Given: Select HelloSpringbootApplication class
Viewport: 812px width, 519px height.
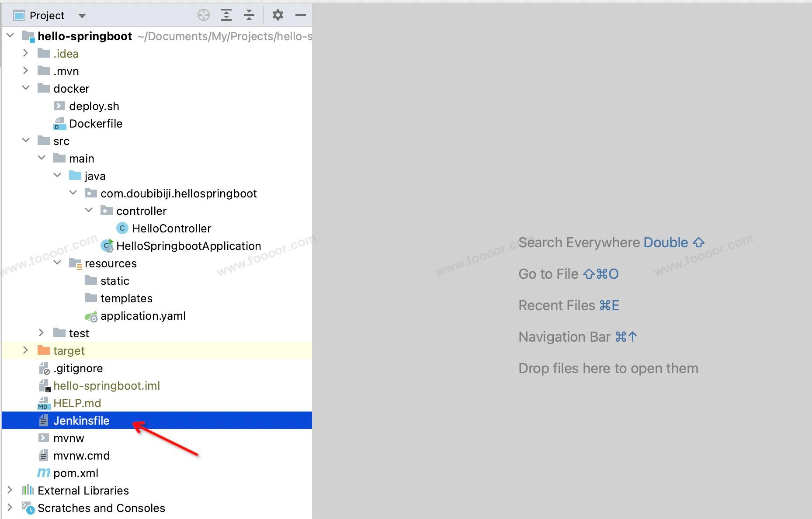Looking at the screenshot, I should pos(188,246).
